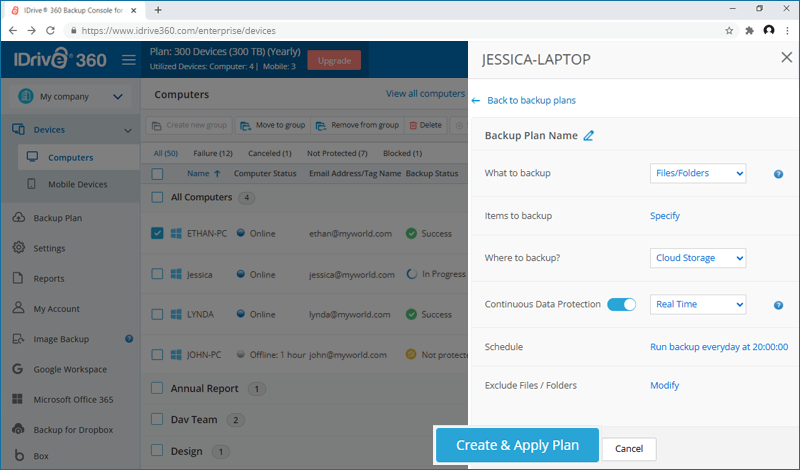Reload the page with the refresh icon
Screen dimensions: 800x470
[50, 31]
